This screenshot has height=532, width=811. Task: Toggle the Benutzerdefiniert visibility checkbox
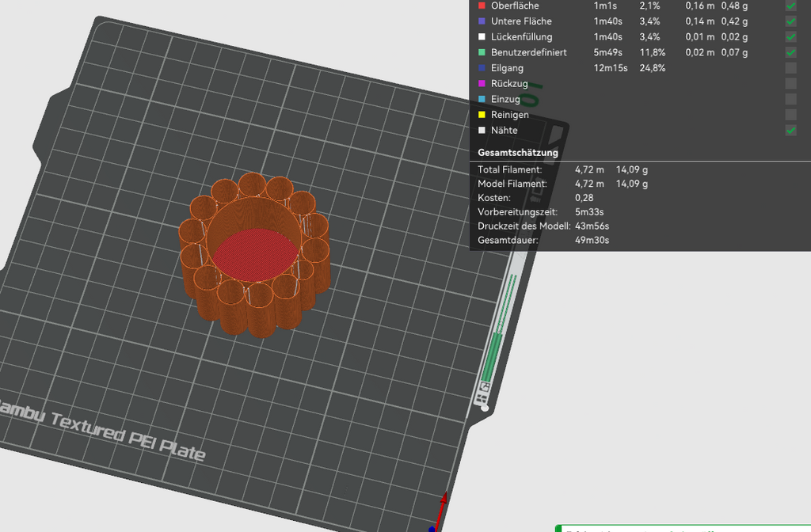[x=791, y=52]
